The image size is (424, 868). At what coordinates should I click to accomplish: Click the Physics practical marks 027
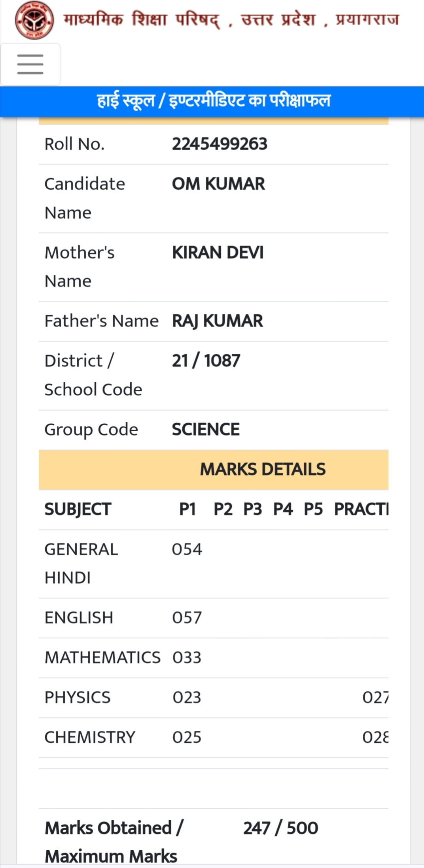point(375,698)
